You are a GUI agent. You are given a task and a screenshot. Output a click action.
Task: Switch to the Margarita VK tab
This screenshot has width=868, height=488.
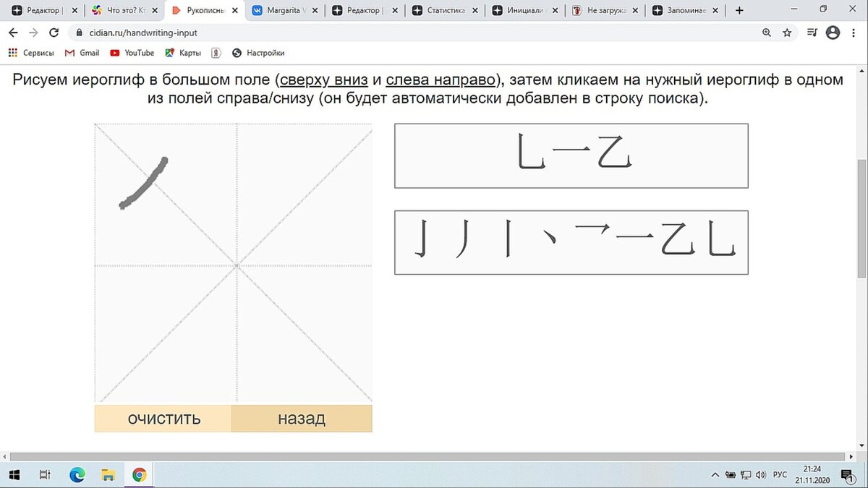(x=282, y=10)
